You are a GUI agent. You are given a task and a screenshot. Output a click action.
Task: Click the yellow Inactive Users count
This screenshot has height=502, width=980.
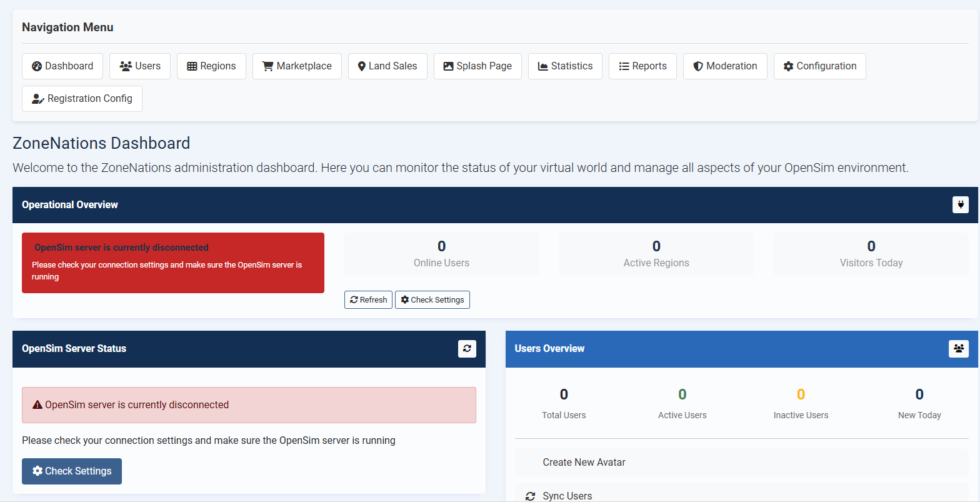(801, 394)
